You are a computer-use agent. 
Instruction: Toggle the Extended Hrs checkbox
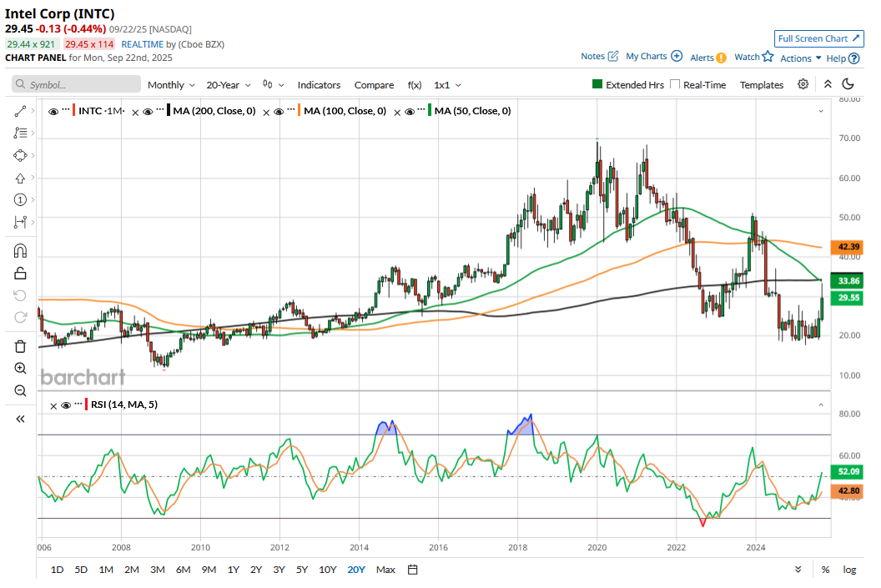point(597,85)
